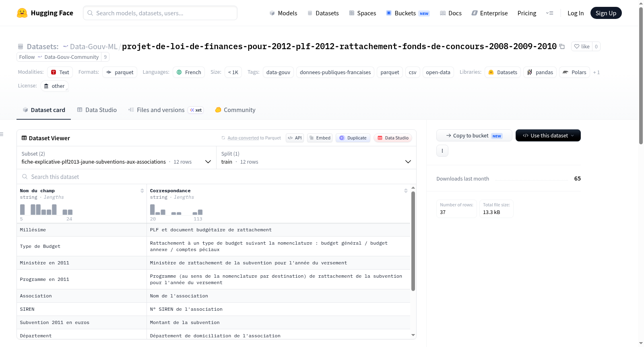Click the Embed button
644x347 pixels.
coord(320,138)
